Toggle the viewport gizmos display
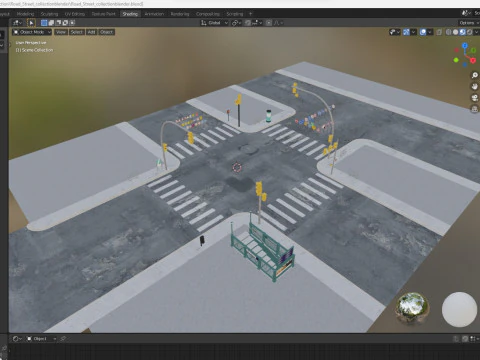This screenshot has width=480, height=360. (x=406, y=32)
